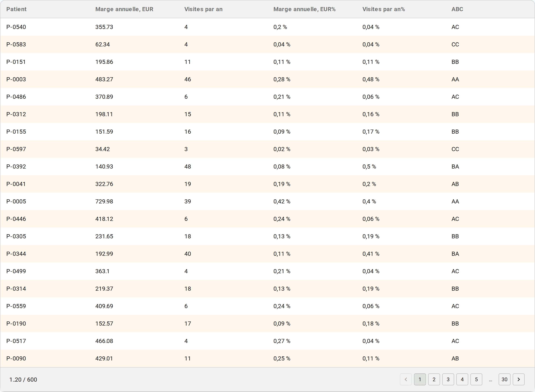Select patient P-0305 cell
Screen dimensions: 535x392
coord(16,236)
